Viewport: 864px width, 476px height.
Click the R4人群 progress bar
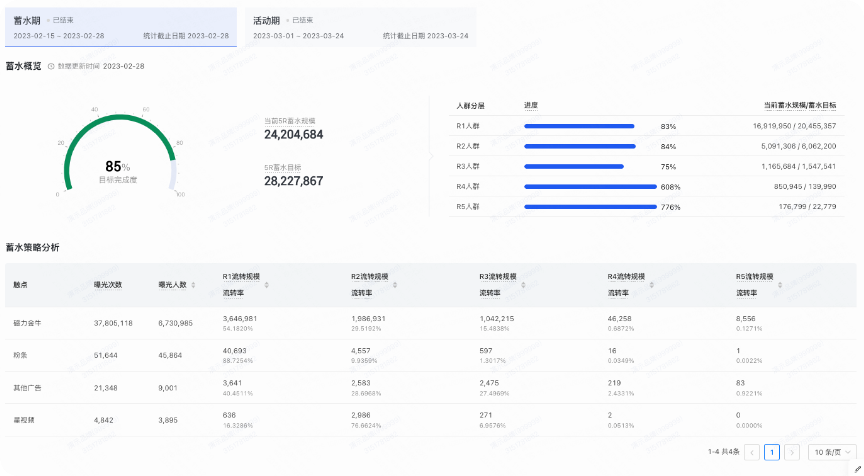[x=590, y=186]
